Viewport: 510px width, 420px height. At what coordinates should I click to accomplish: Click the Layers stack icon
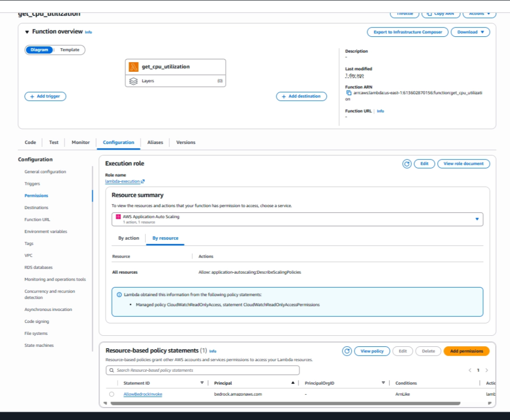[x=133, y=81]
